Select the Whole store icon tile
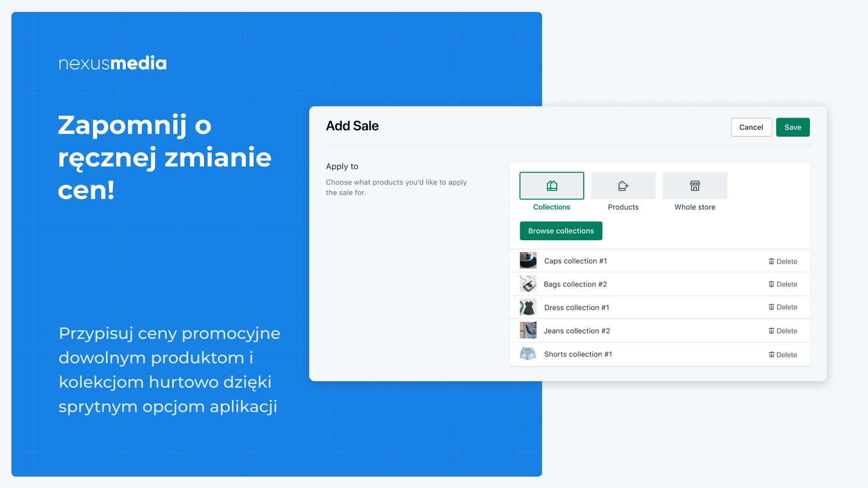Screen dimensions: 868x488 point(695,185)
